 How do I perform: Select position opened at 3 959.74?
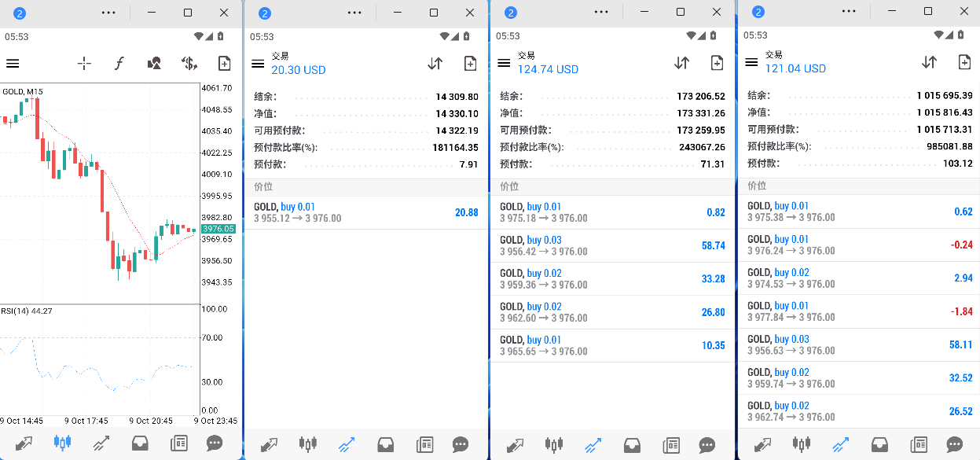tap(859, 378)
